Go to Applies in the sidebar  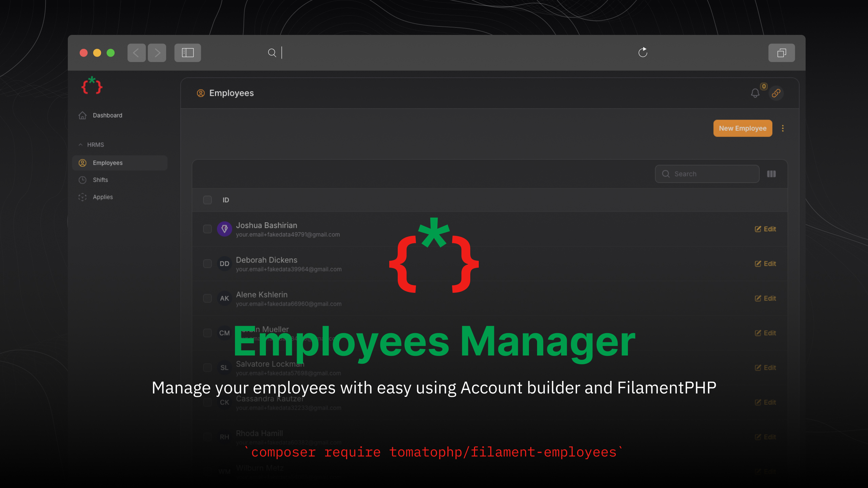pyautogui.click(x=103, y=197)
